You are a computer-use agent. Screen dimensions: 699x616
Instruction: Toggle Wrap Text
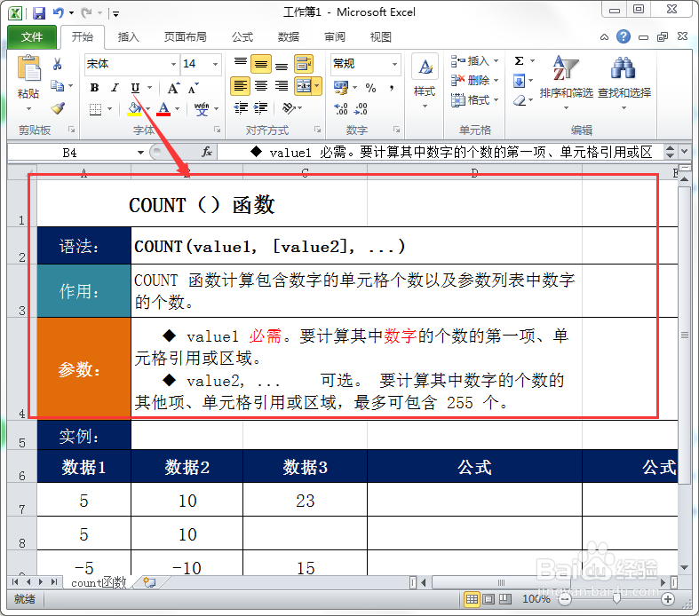304,64
